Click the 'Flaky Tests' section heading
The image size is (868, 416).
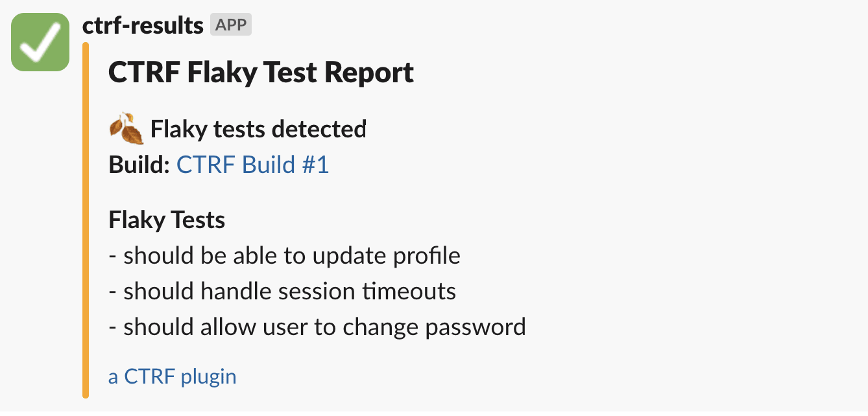pos(167,220)
